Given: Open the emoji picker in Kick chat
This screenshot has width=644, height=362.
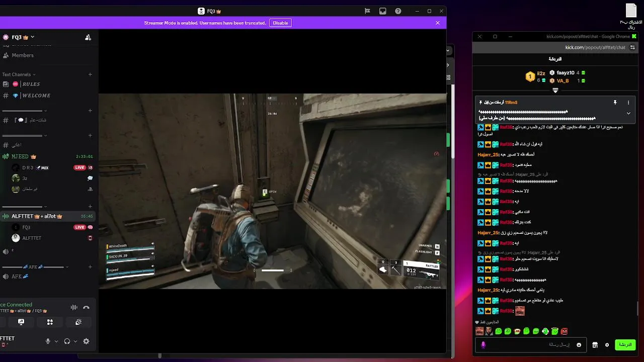Looking at the screenshot, I should pyautogui.click(x=579, y=345).
